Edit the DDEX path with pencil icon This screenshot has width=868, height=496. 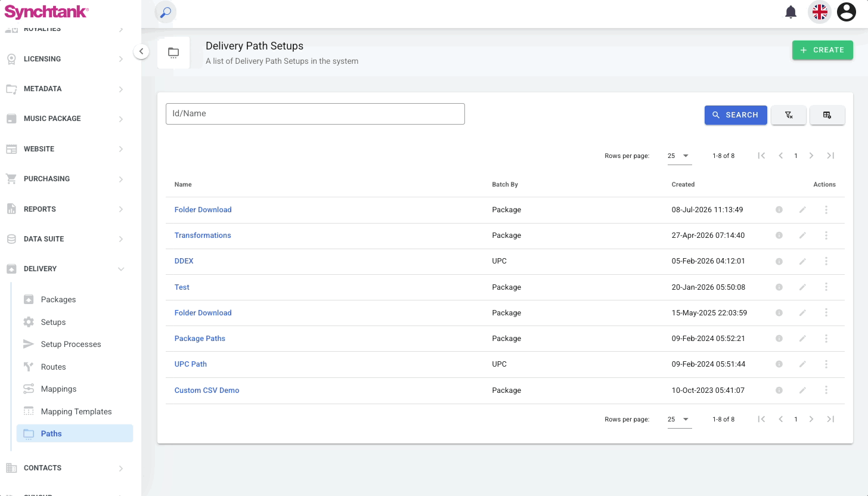(x=802, y=261)
